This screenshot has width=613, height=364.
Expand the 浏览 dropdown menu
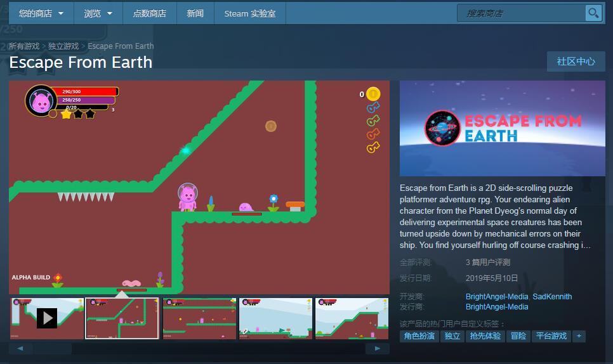pyautogui.click(x=98, y=13)
